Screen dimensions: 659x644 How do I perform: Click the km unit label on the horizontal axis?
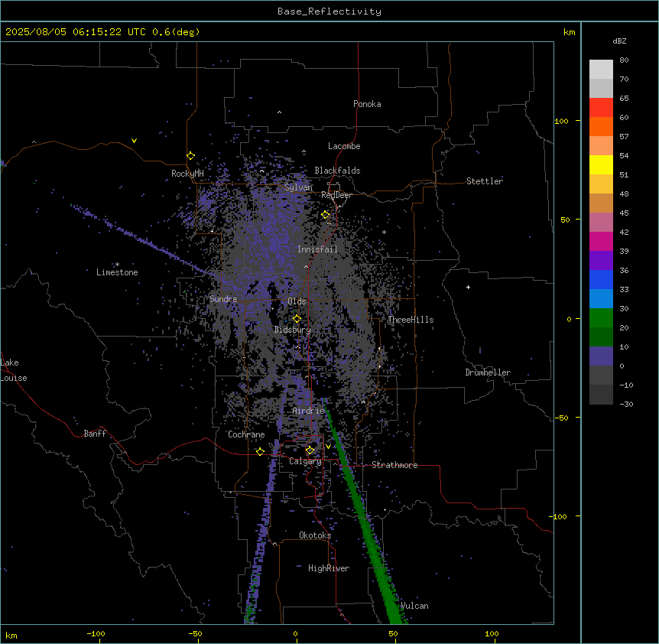click(11, 635)
